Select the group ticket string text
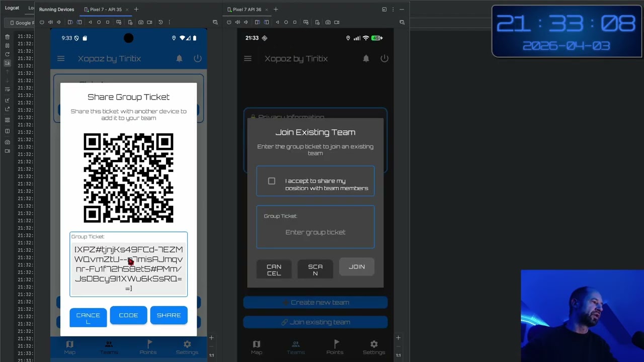 [x=128, y=269]
